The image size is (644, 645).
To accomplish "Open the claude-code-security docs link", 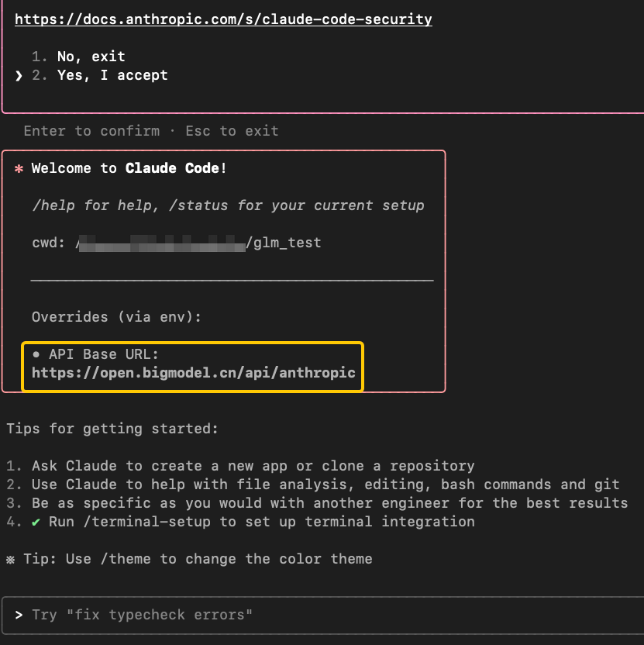I will (223, 19).
